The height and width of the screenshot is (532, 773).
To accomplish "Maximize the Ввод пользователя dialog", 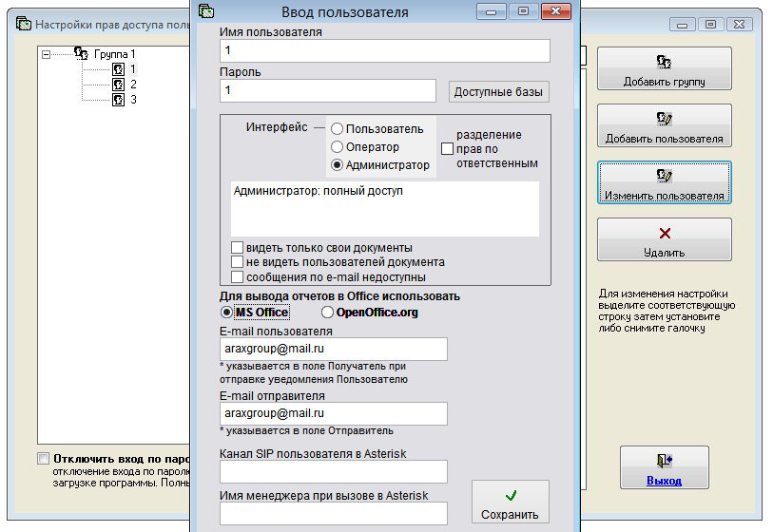I will pyautogui.click(x=523, y=10).
